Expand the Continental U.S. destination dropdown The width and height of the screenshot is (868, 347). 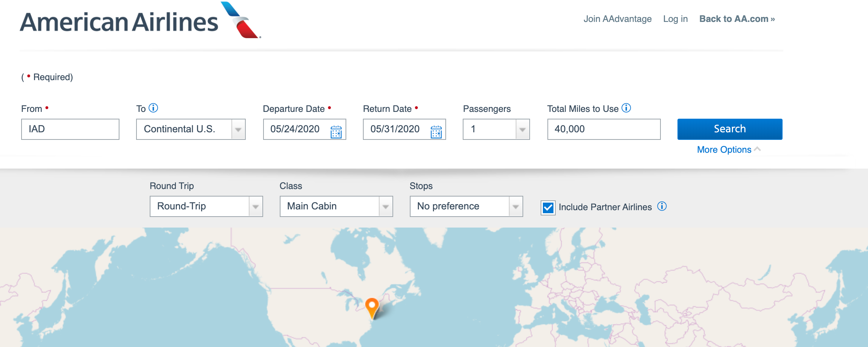tap(238, 129)
